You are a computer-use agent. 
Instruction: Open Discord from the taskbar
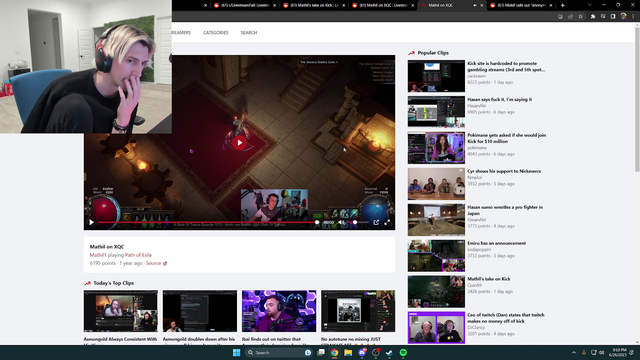click(x=362, y=353)
